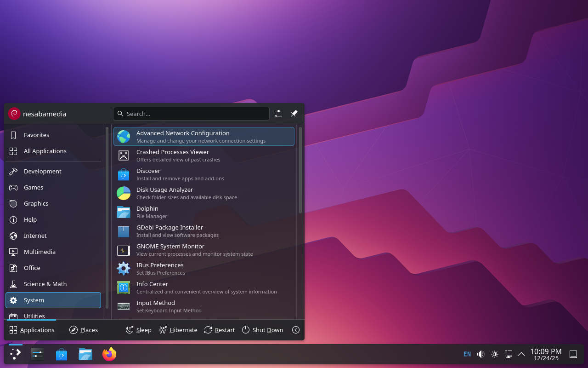This screenshot has width=588, height=368.
Task: Click the volume icon in system tray
Action: click(481, 354)
